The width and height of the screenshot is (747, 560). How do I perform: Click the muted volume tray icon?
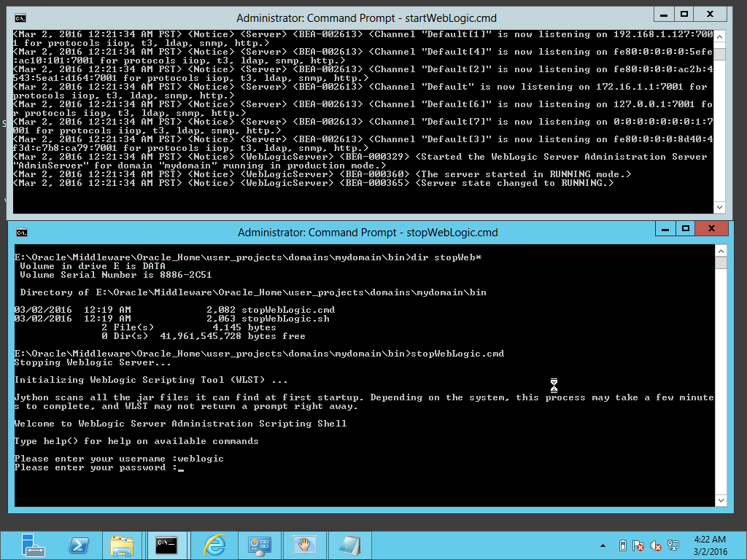[x=656, y=545]
